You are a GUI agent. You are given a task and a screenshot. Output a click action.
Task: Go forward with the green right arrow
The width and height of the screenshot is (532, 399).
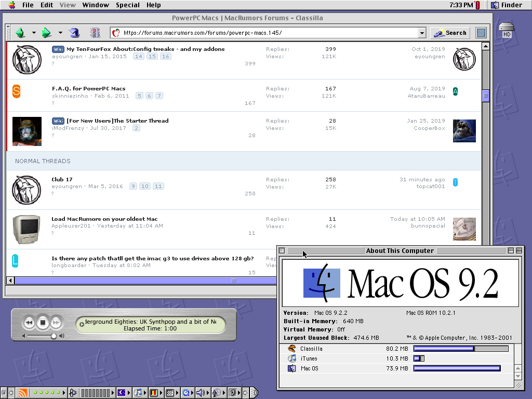tap(46, 33)
